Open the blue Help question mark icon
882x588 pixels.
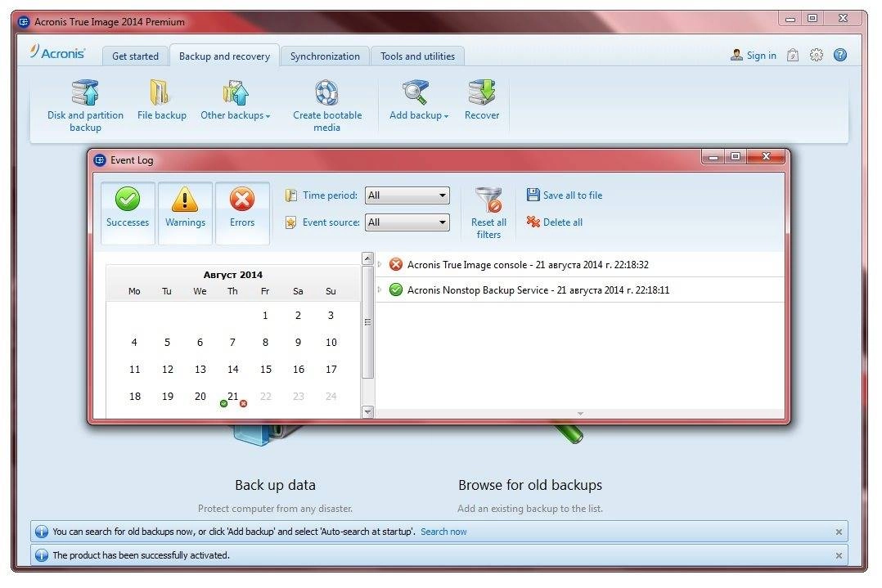[839, 55]
